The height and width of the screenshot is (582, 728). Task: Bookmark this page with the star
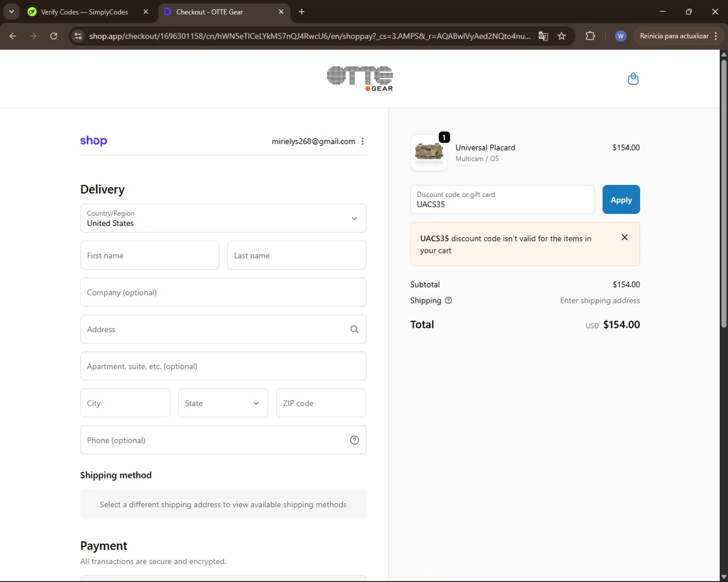[562, 36]
